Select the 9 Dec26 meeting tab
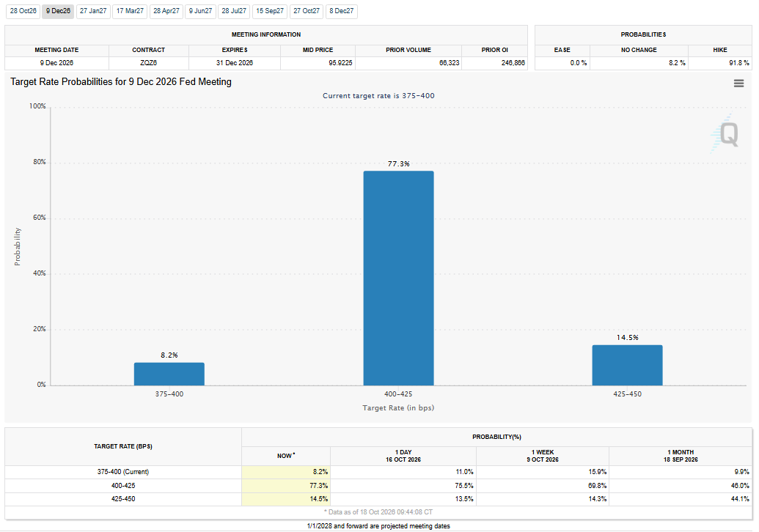 point(58,11)
